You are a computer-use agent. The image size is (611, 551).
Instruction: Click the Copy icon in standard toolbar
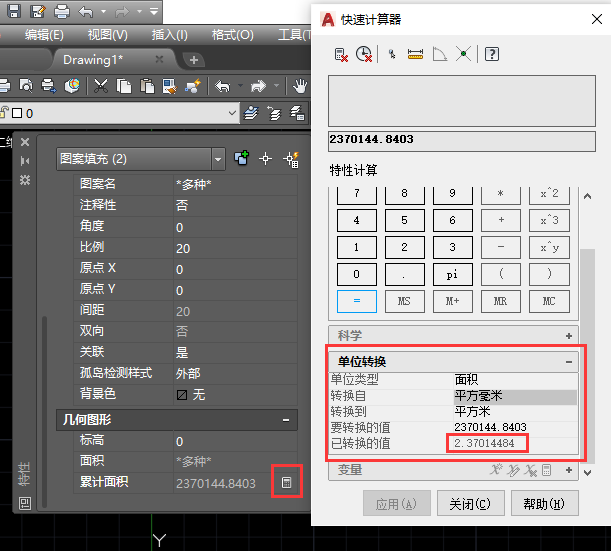124,86
